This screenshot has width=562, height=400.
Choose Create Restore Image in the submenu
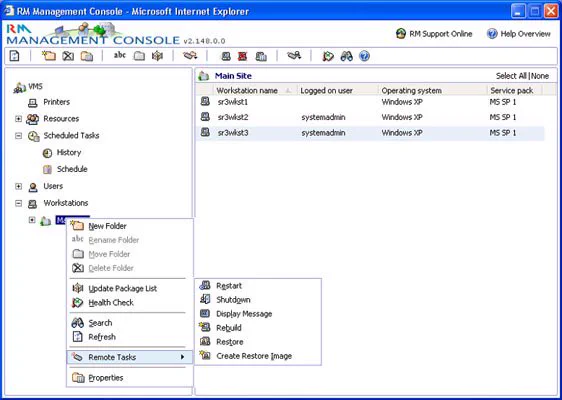(257, 356)
